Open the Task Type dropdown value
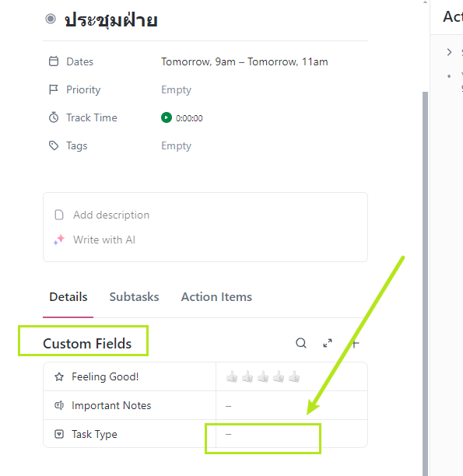The width and height of the screenshot is (463, 476). [292, 434]
